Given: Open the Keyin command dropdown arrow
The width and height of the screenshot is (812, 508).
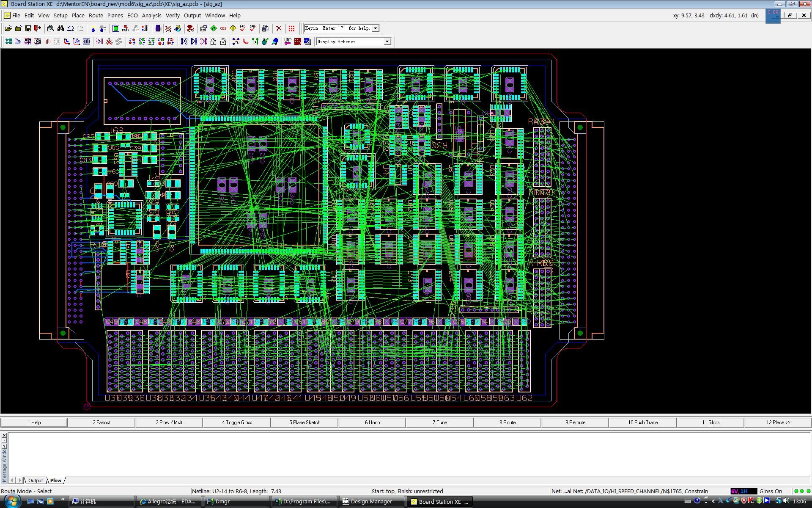Looking at the screenshot, I should (x=375, y=28).
